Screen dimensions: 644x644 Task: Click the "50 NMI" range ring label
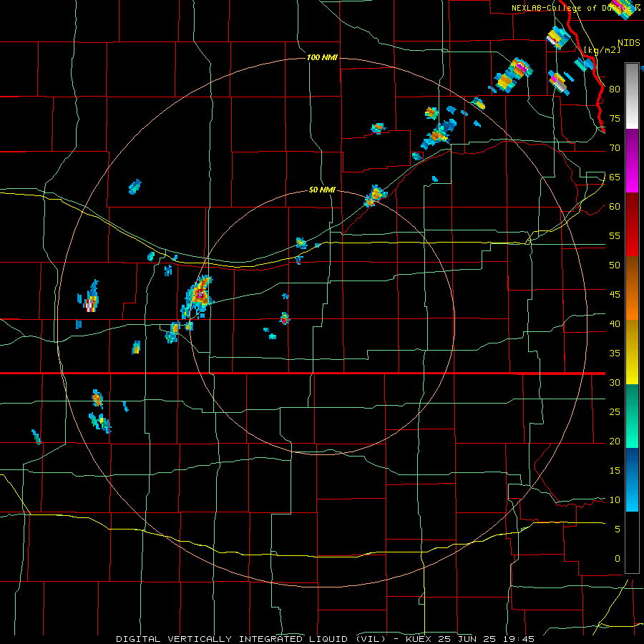323,190
